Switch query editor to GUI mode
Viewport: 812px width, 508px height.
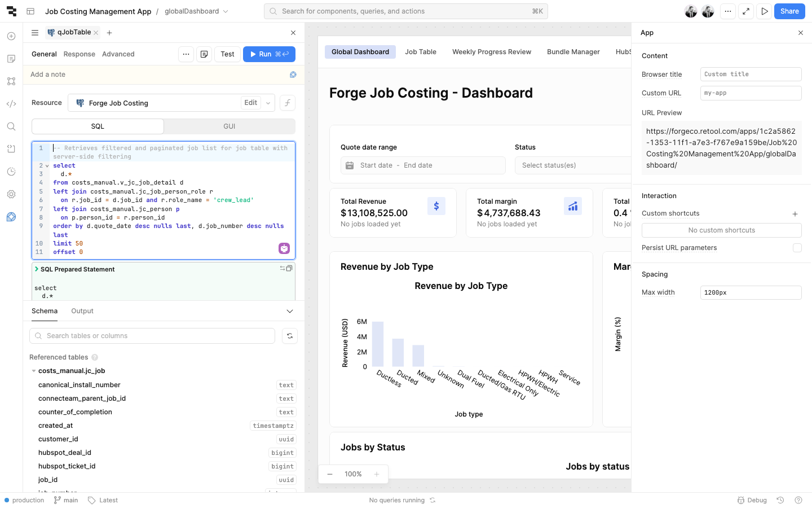point(229,126)
